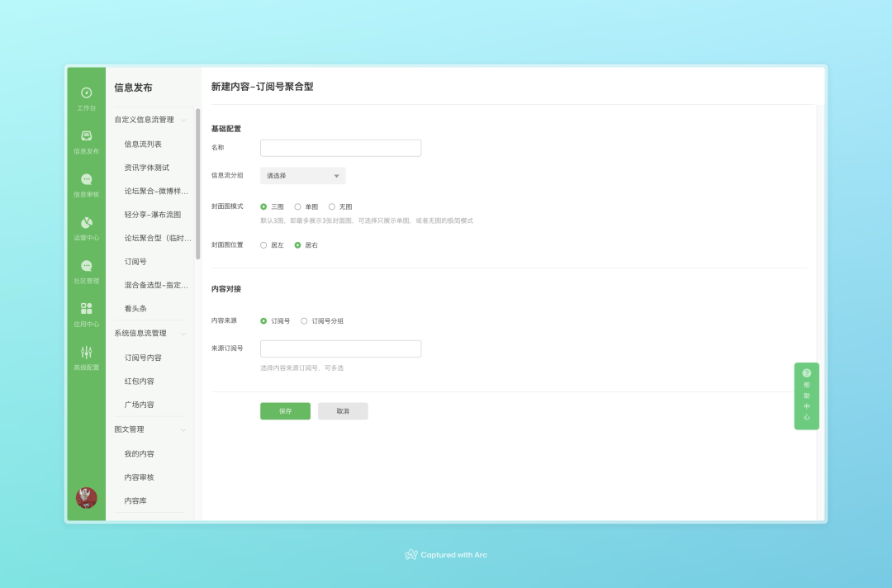Open 论坛聚合-微博样 menu item
Viewport: 892px width, 588px height.
[x=156, y=191]
